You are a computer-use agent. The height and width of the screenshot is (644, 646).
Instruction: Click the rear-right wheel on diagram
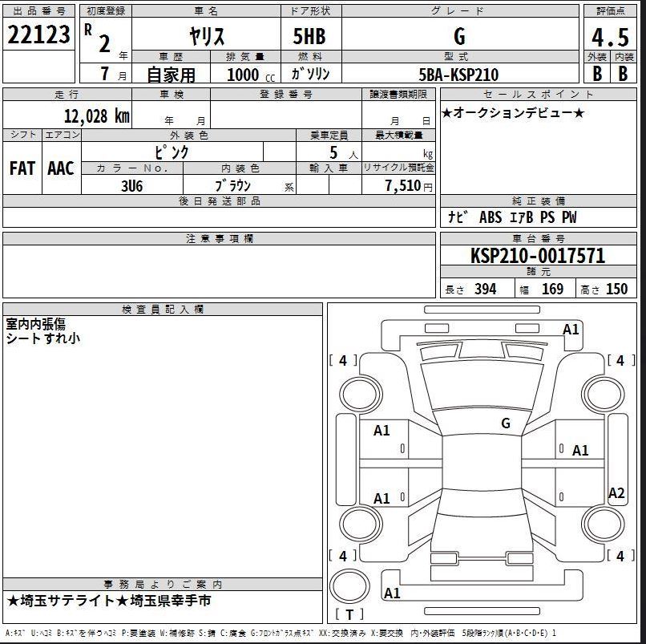604,524
